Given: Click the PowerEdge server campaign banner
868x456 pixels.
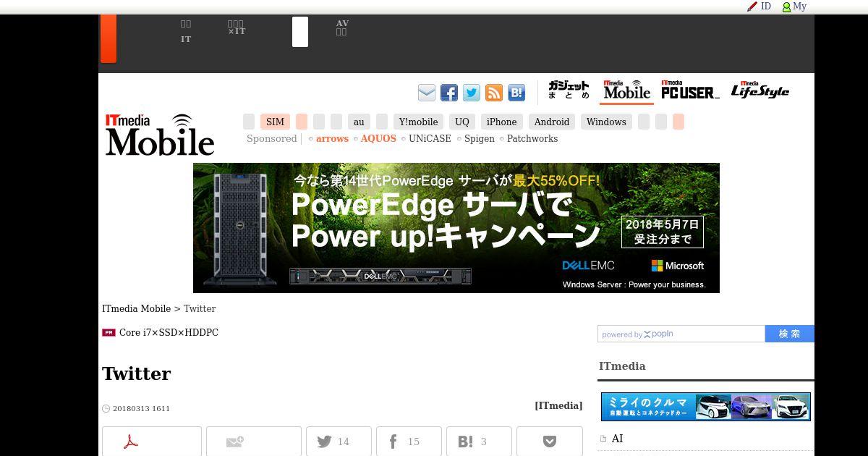Looking at the screenshot, I should [456, 228].
